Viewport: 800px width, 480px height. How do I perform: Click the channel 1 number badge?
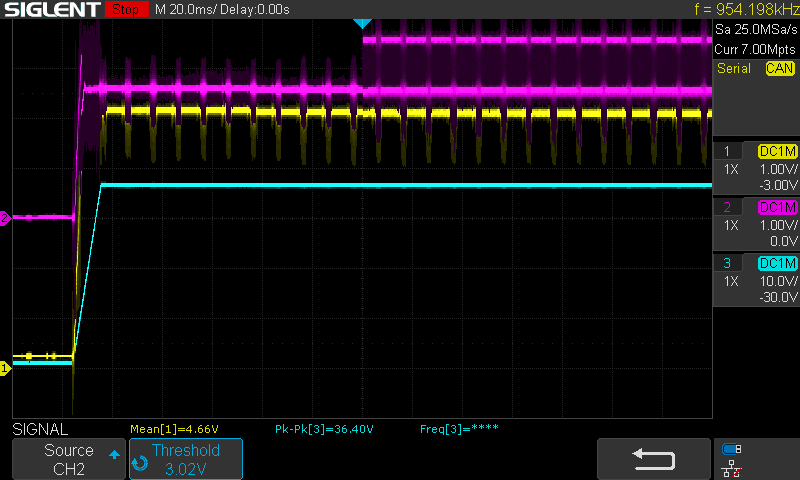[726, 150]
